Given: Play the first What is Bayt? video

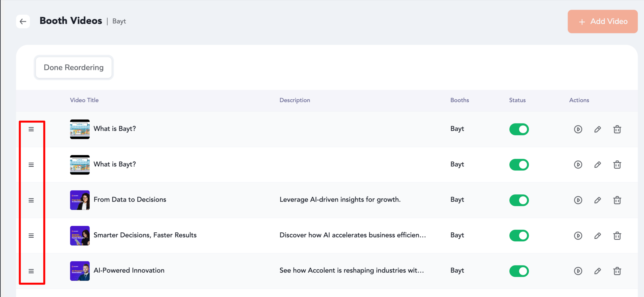Looking at the screenshot, I should pyautogui.click(x=578, y=129).
